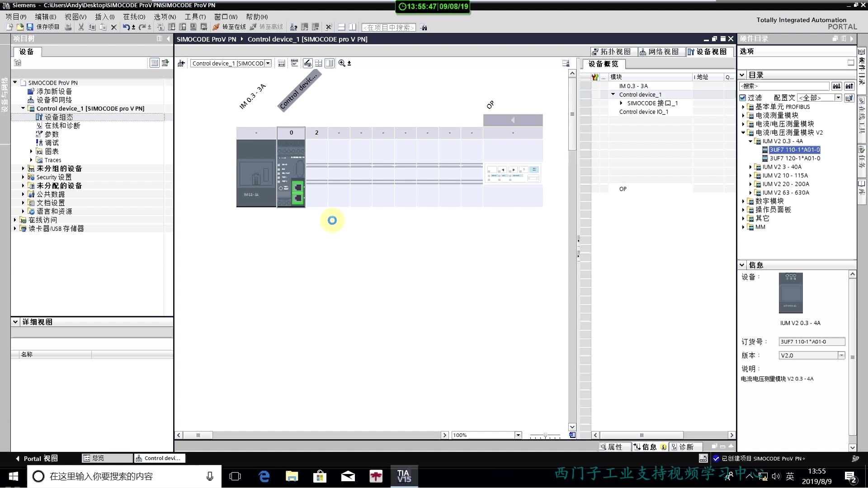Open TIA V15 from the taskbar
The height and width of the screenshot is (488, 868).
click(404, 476)
